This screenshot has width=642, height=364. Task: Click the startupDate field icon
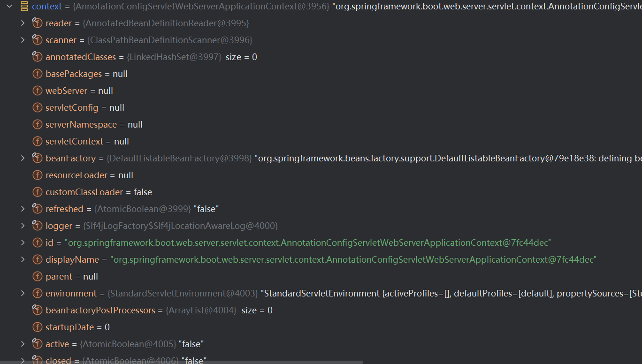point(37,327)
